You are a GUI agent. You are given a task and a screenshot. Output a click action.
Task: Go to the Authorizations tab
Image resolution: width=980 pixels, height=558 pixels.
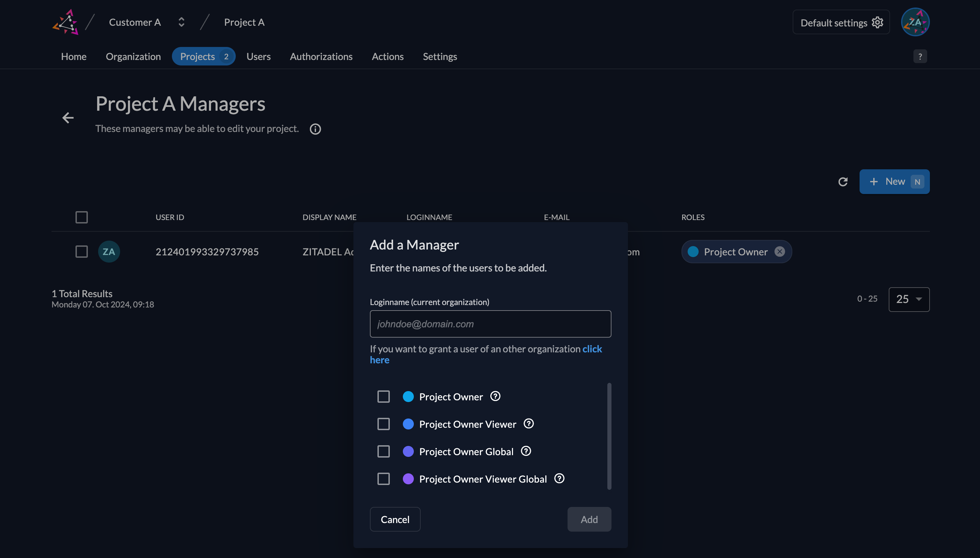[x=321, y=57]
